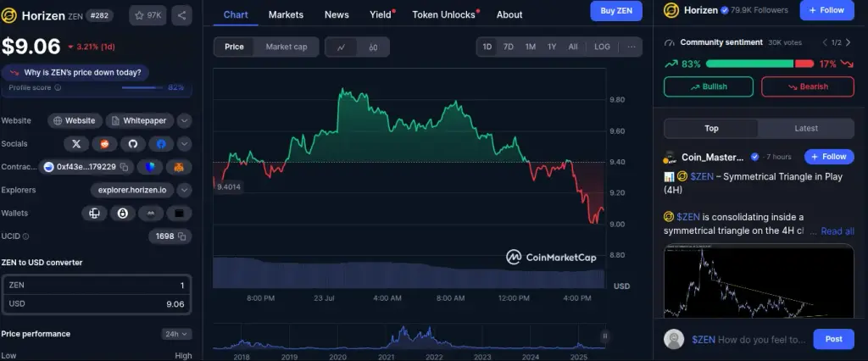This screenshot has height=361, width=868.
Task: Open the blue social icon after GitHub
Action: [161, 144]
